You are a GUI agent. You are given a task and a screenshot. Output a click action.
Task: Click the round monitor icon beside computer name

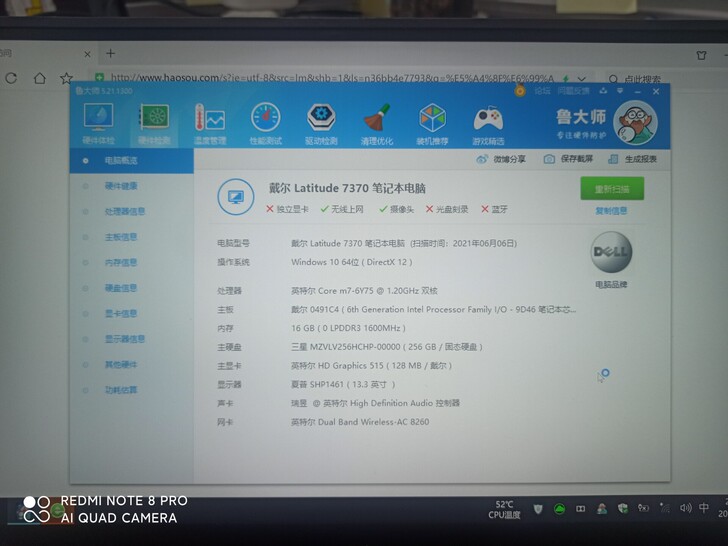coord(236,197)
